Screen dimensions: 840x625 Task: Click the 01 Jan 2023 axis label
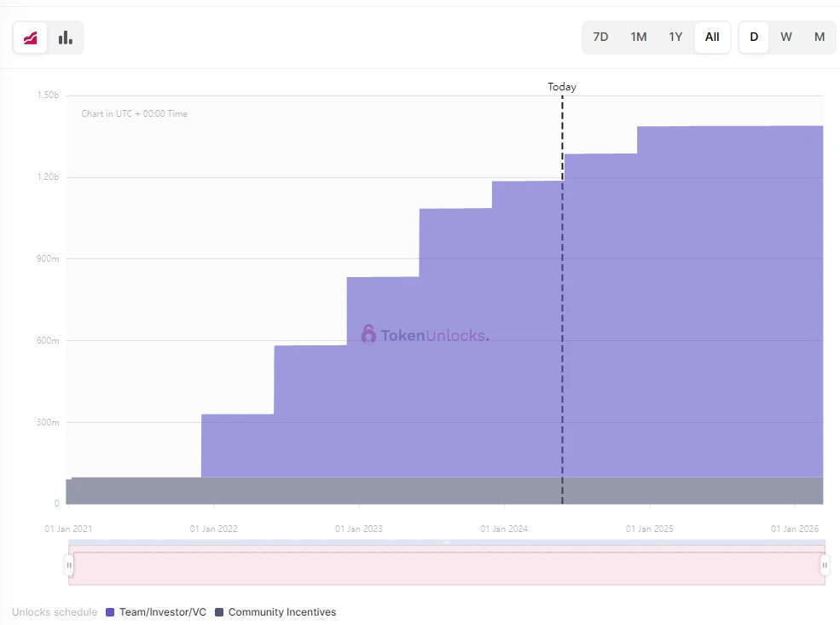point(359,530)
